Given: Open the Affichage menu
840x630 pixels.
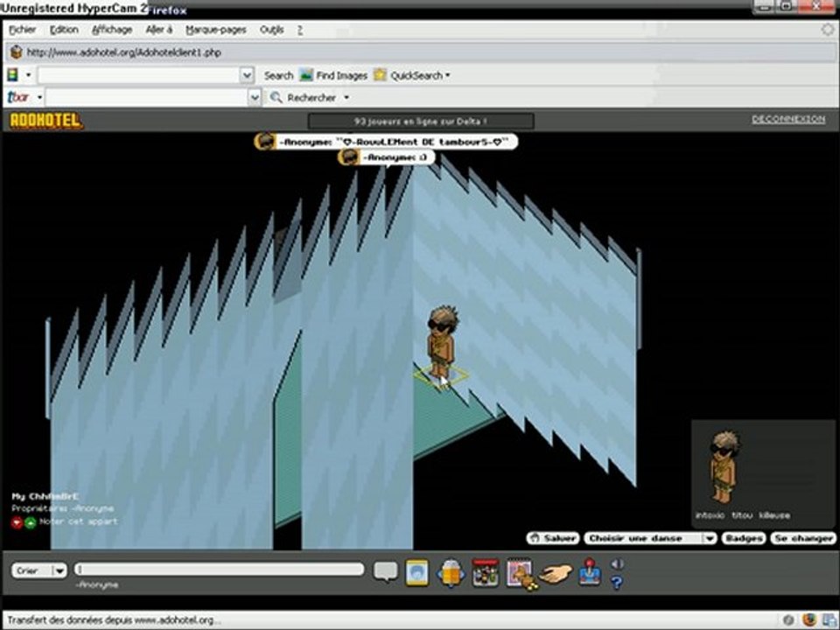Looking at the screenshot, I should coord(112,30).
